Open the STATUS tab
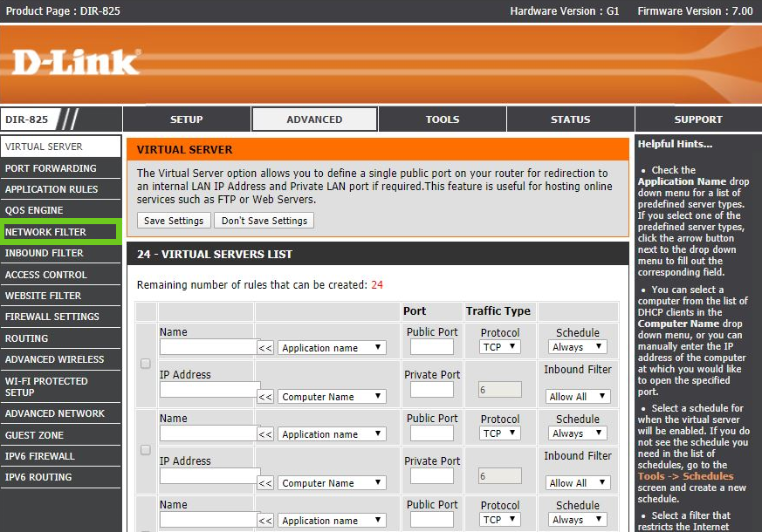The width and height of the screenshot is (762, 532). [x=570, y=119]
